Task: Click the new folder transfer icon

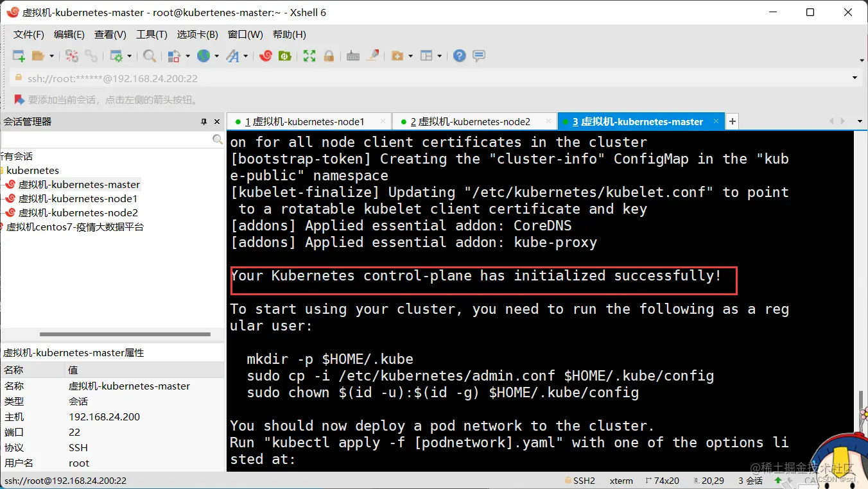Action: pos(397,56)
